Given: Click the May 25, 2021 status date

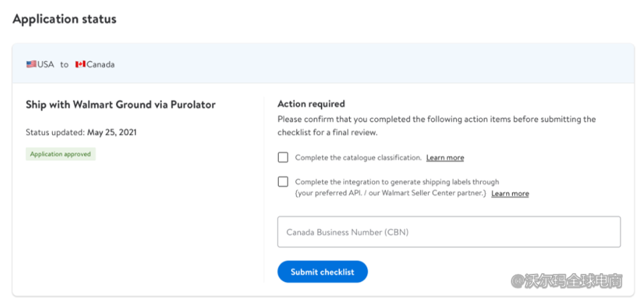Looking at the screenshot, I should coord(112,133).
